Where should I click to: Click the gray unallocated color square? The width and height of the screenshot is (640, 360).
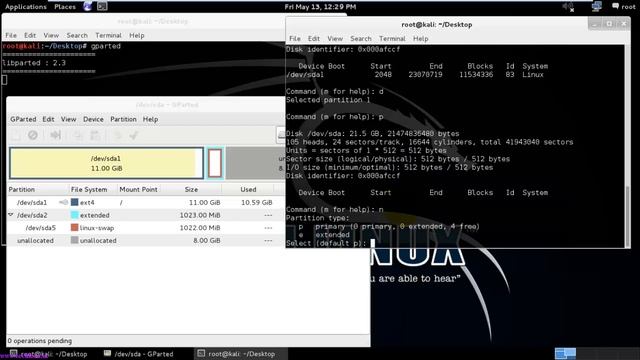tap(74, 240)
